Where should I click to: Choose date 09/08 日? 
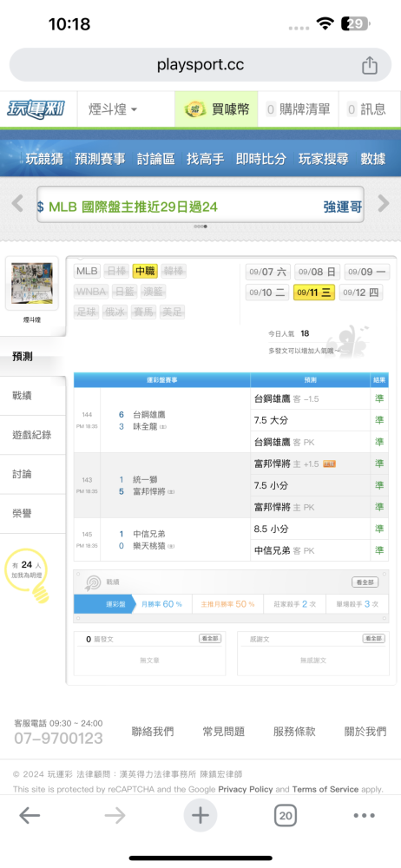click(x=317, y=272)
